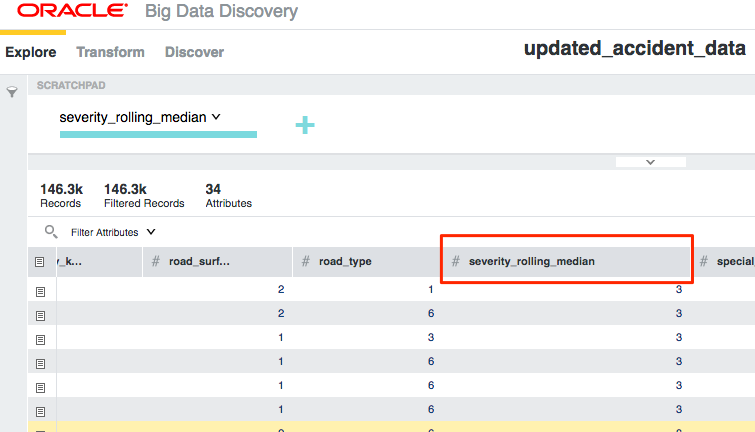This screenshot has height=432, width=755.
Task: Click the header row record details icon
Action: click(40, 262)
